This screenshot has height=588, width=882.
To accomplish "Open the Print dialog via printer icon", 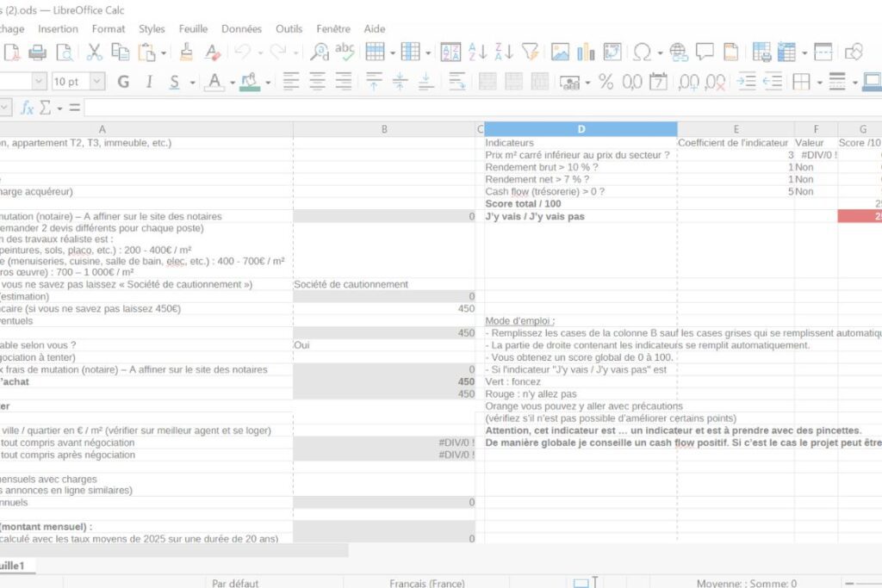I will (37, 53).
